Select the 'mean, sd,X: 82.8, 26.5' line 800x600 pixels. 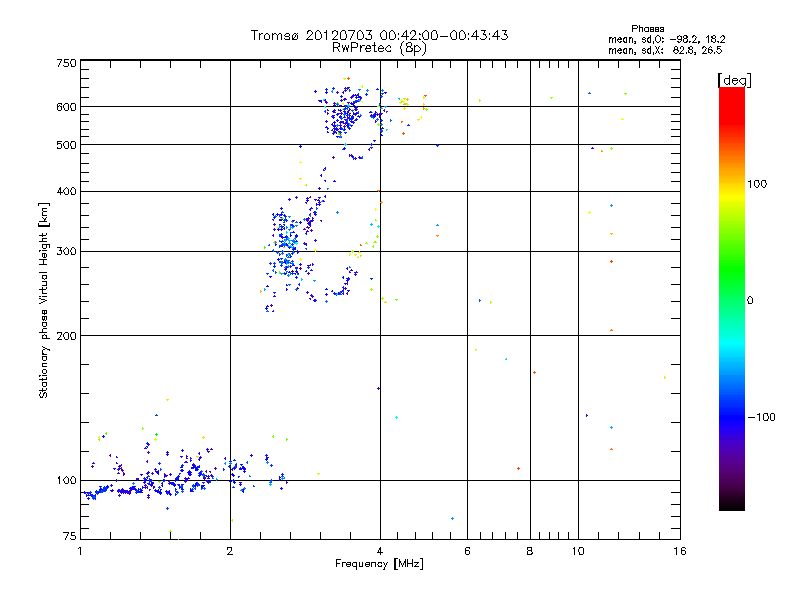pyautogui.click(x=665, y=50)
